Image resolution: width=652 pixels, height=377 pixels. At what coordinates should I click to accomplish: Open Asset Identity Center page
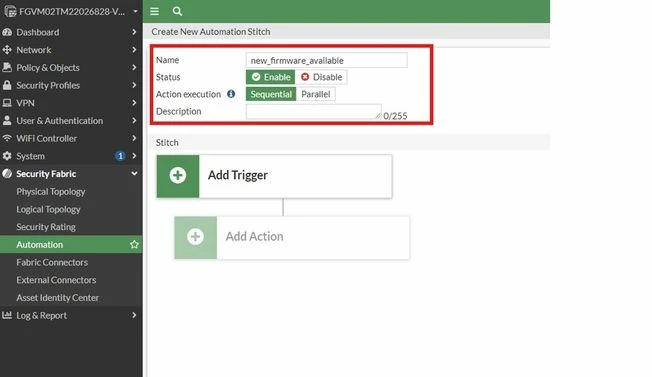(x=57, y=298)
